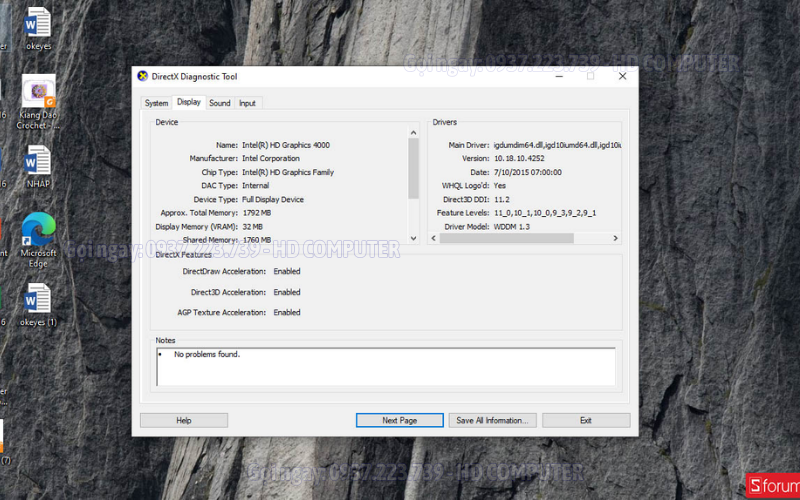
Task: Go to the Input tab
Action: coord(247,103)
